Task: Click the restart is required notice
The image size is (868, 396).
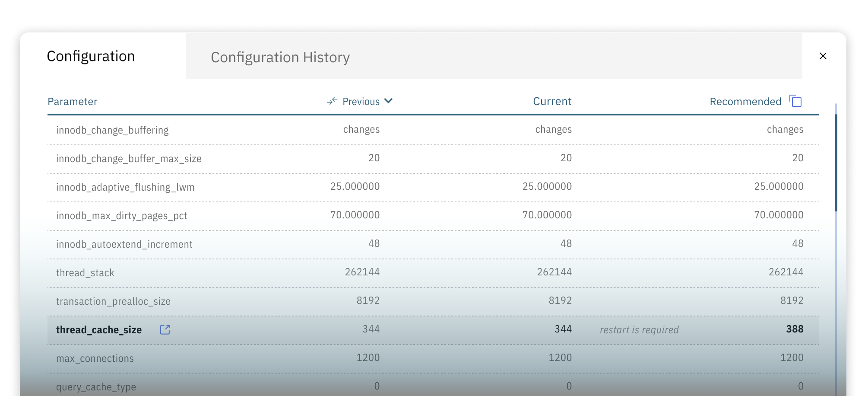Action: pos(639,329)
